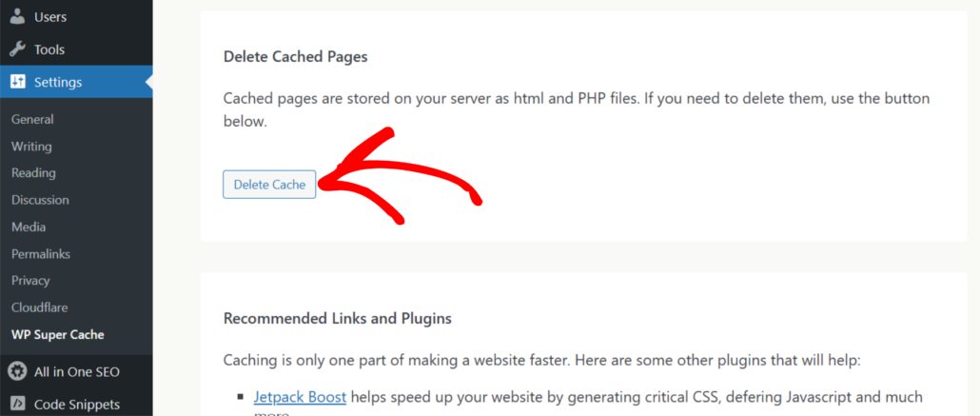The width and height of the screenshot is (980, 416).
Task: Go to Reading settings
Action: tap(33, 172)
